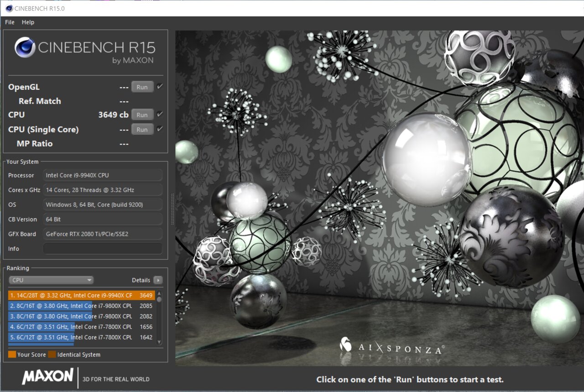Select ranking entry 4 i7-7800X 1656
This screenshot has width=584, height=392.
click(82, 327)
